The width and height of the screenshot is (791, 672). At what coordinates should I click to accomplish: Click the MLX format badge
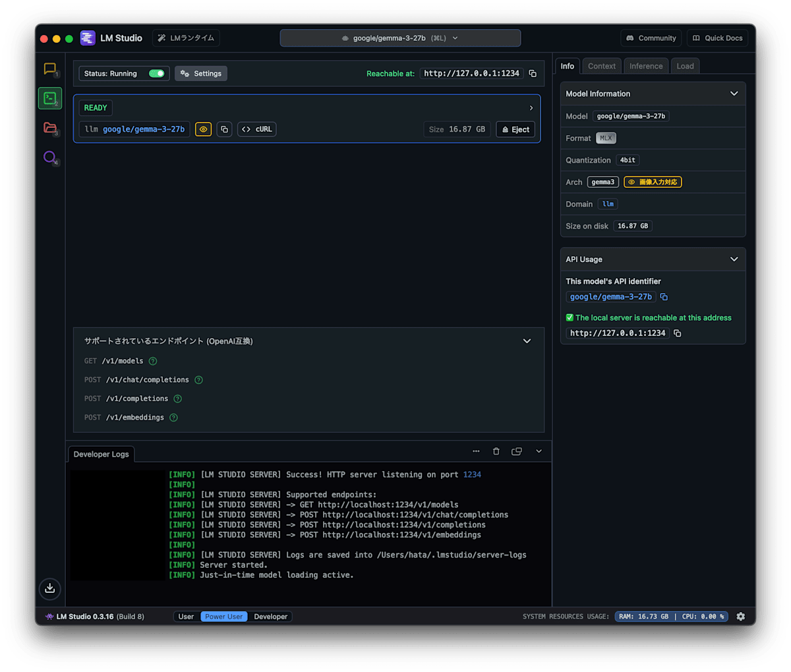(x=606, y=138)
